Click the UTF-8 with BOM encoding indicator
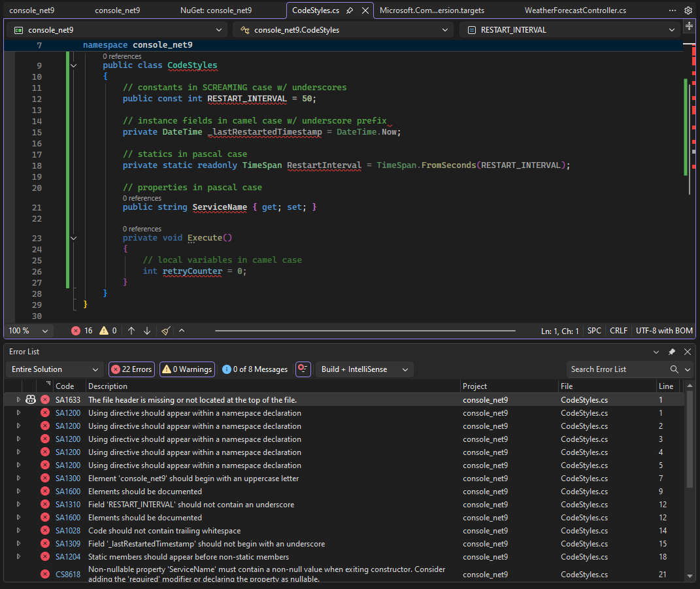The width and height of the screenshot is (700, 589). click(x=664, y=331)
